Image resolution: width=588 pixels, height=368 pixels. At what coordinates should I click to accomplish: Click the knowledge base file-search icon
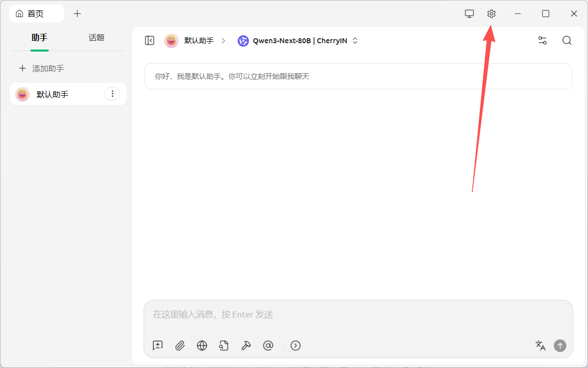pos(224,345)
